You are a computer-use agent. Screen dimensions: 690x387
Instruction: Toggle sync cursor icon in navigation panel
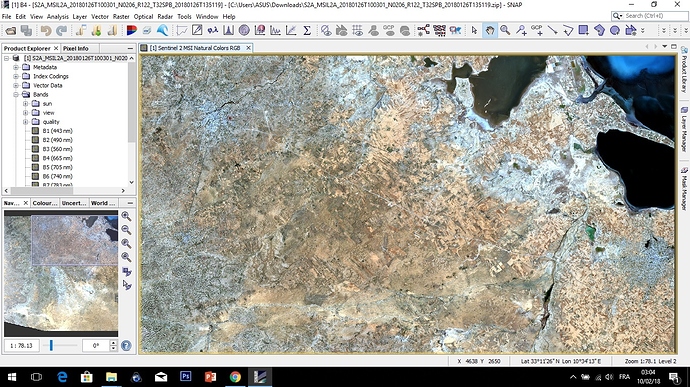(127, 285)
